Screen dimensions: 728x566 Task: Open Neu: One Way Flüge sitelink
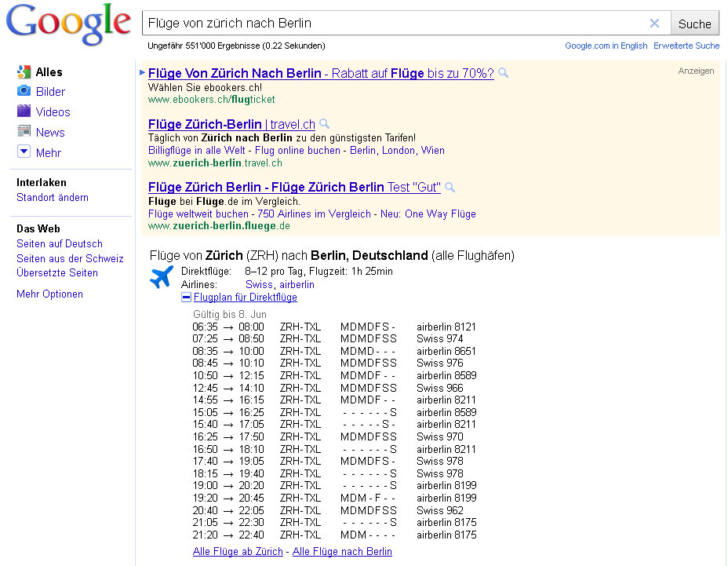pyautogui.click(x=428, y=214)
